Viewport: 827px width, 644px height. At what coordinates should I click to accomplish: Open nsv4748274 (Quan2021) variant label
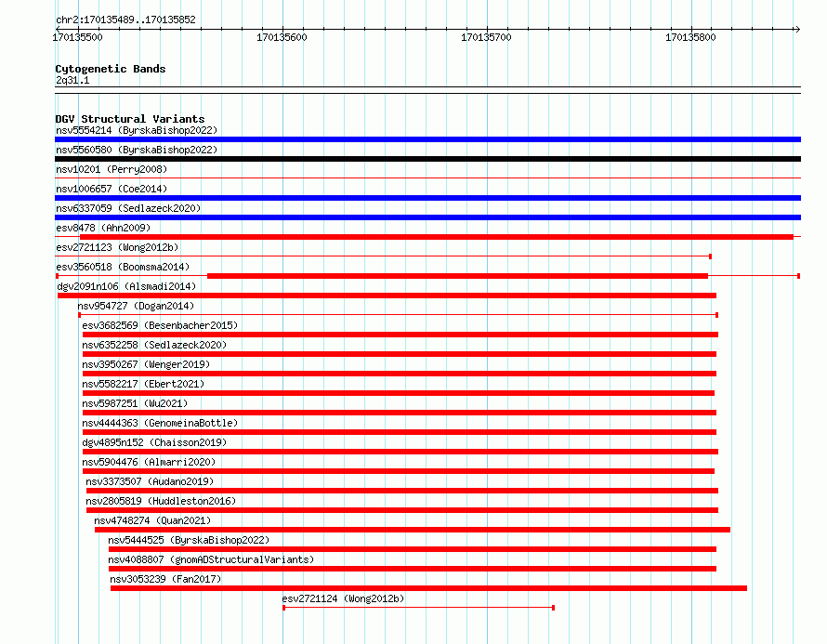tap(152, 520)
